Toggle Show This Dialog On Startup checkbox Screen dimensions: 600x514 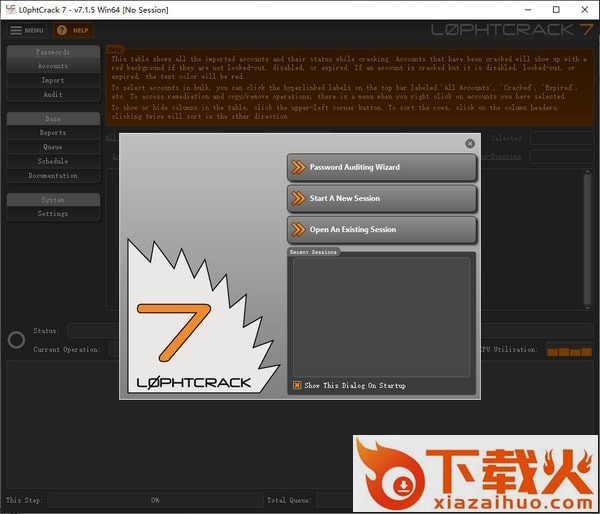tap(297, 385)
